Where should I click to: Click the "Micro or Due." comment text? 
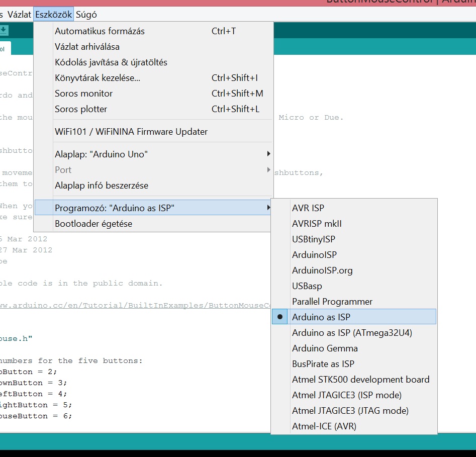click(311, 117)
